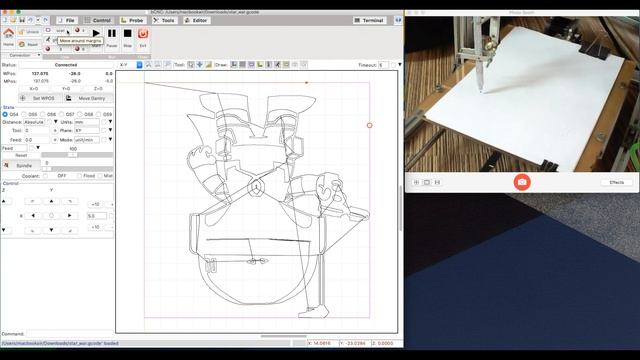Take a photo in Photo Booth window
This screenshot has width=640, height=360.
pyautogui.click(x=522, y=182)
